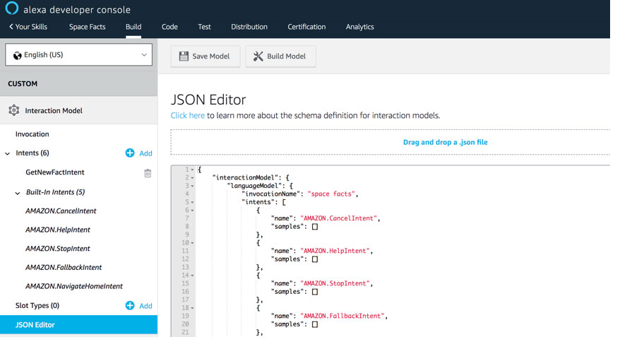Select JSON Editor in the sidebar
Viewport: 644px width, 349px height.
coord(78,325)
